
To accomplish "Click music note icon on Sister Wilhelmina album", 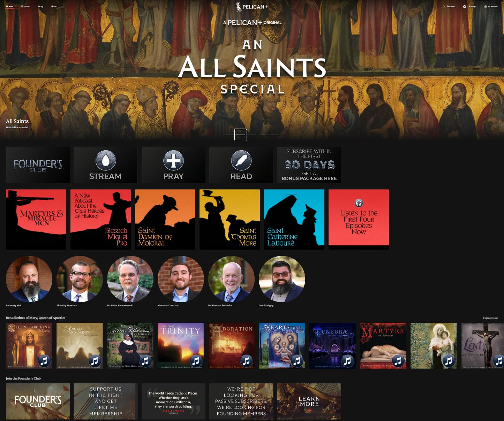I will (x=145, y=361).
